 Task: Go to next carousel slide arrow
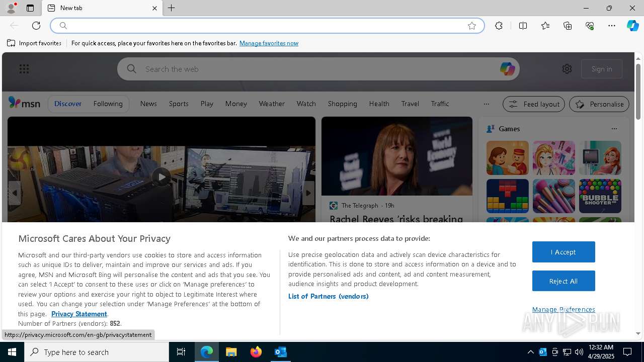[308, 193]
